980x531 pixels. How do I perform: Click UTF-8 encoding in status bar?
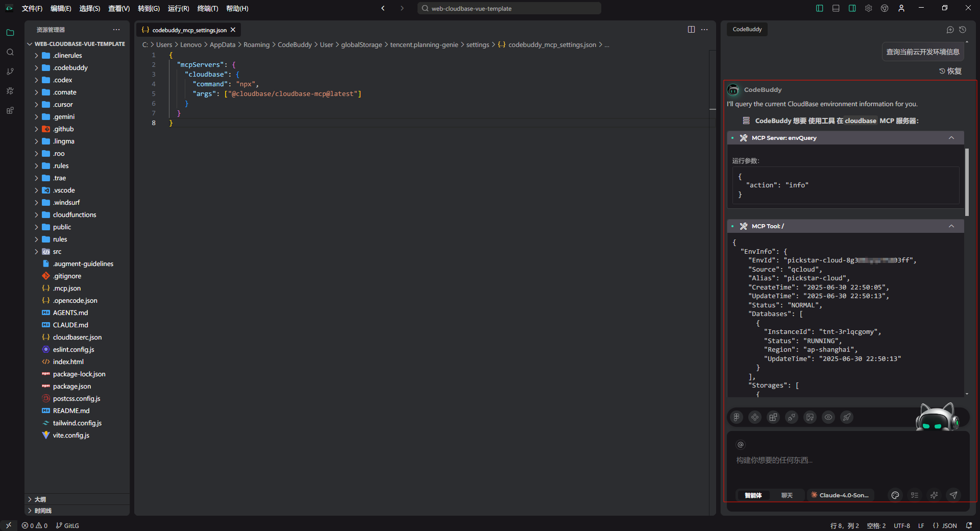pos(902,525)
